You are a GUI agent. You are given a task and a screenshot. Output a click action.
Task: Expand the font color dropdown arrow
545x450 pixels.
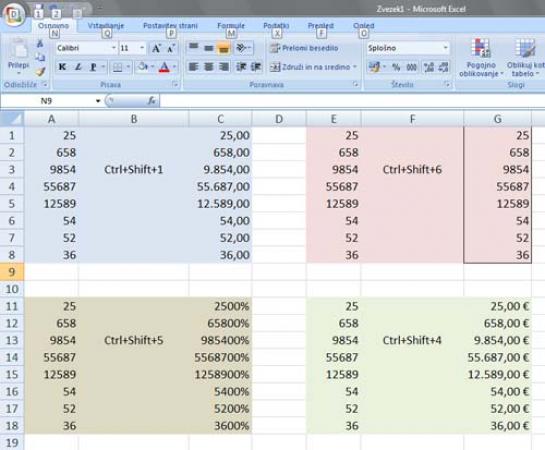tap(174, 67)
